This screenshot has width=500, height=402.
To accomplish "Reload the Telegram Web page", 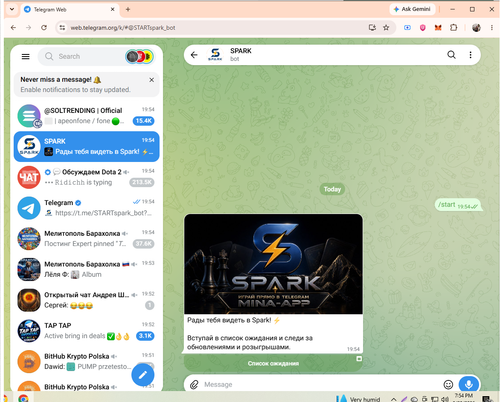I will coord(44,28).
